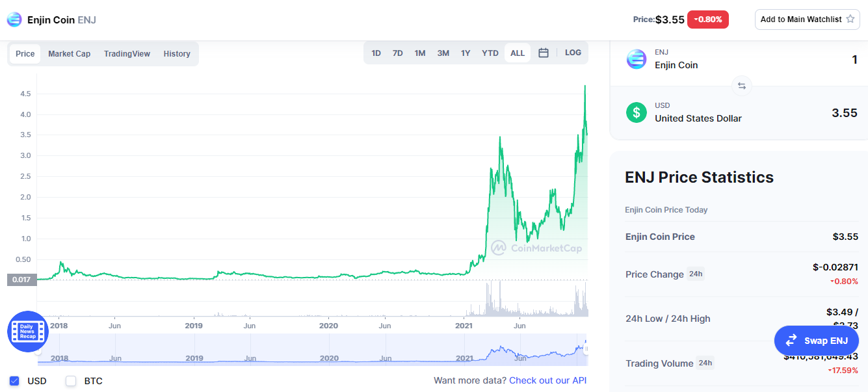Click the ENJ Price Statistics heading

pyautogui.click(x=699, y=177)
